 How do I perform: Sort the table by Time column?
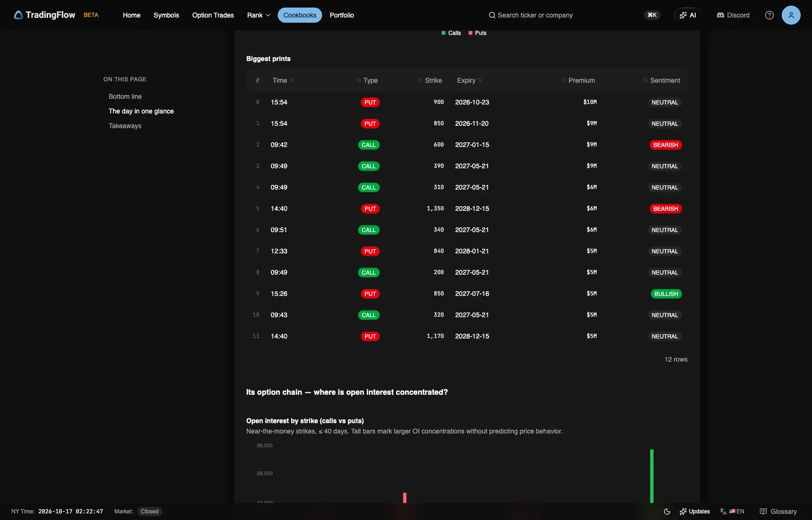(283, 80)
